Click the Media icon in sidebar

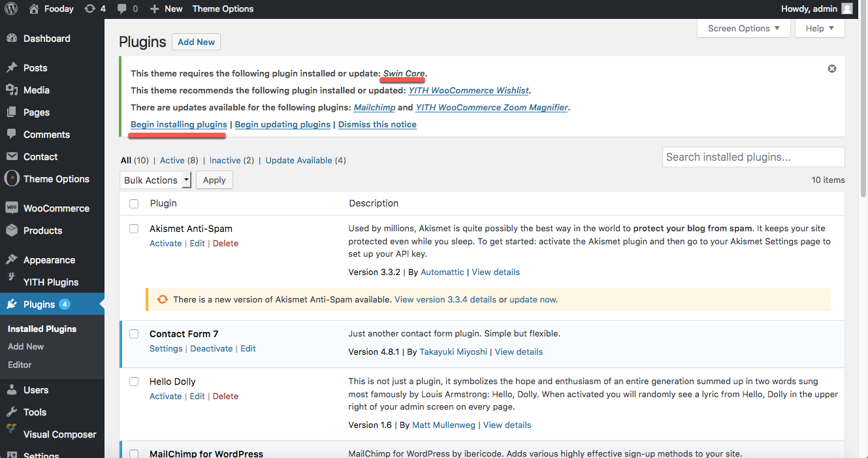click(12, 90)
